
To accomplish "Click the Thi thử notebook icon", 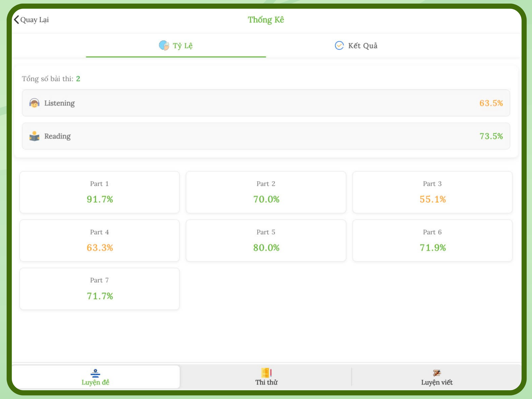I will (x=266, y=373).
